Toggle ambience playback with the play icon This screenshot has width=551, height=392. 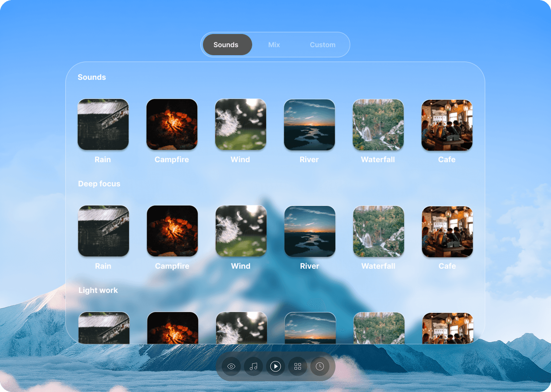click(x=275, y=366)
